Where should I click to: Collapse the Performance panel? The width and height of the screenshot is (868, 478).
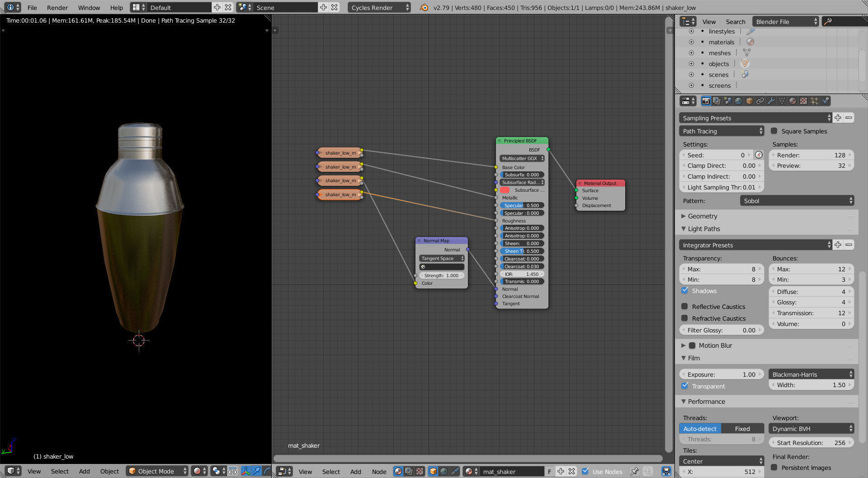(684, 402)
